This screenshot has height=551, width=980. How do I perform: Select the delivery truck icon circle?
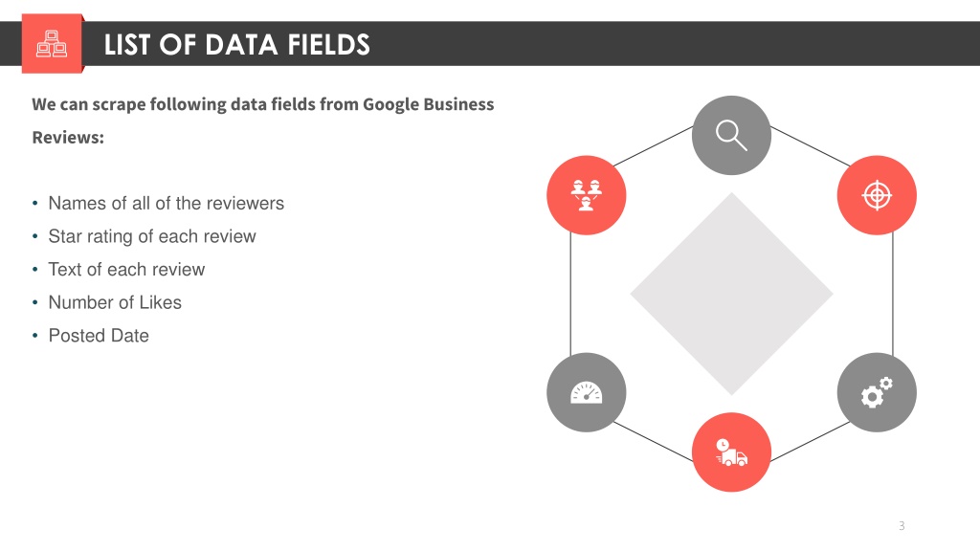pyautogui.click(x=731, y=452)
